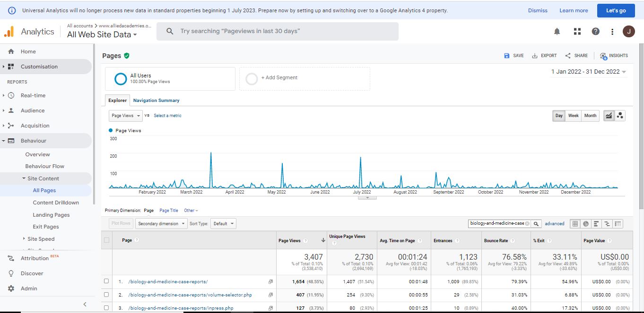Select the pie chart percentage view icon
644x313 pixels.
pyautogui.click(x=586, y=224)
